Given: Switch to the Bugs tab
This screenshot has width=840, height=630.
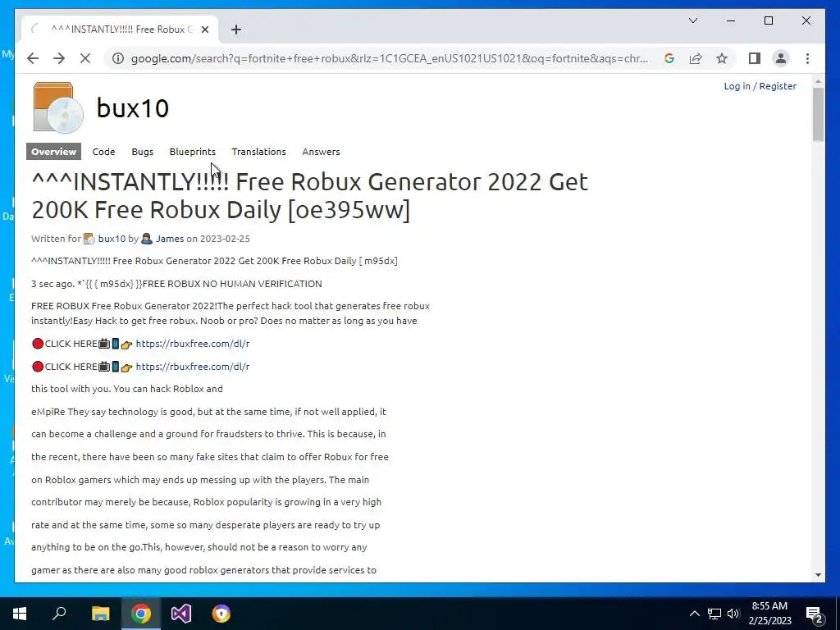Looking at the screenshot, I should coord(143,152).
